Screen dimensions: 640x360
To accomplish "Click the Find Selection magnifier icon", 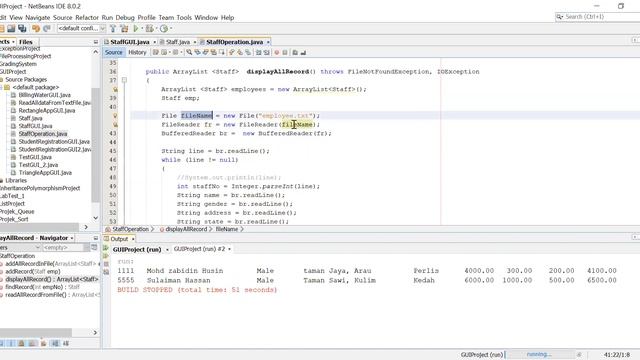I will click(189, 52).
